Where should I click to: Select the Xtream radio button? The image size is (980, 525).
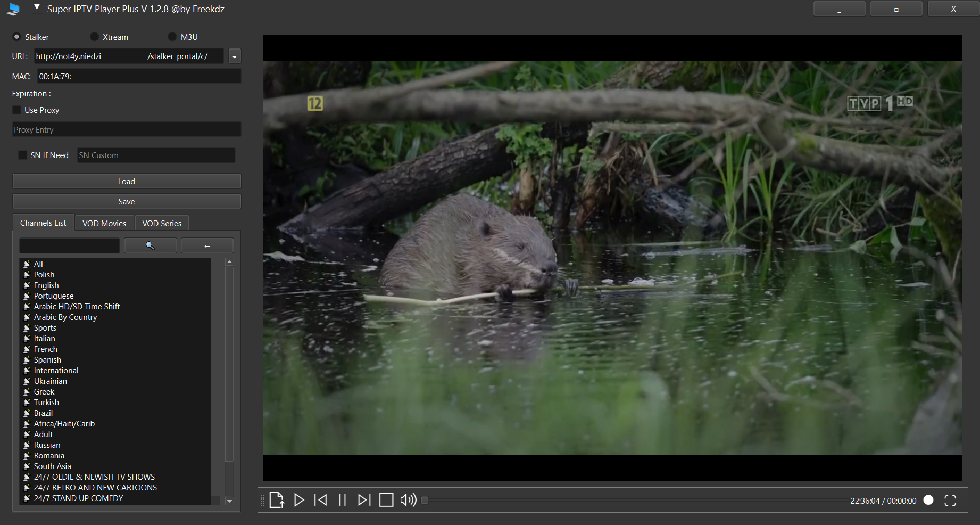(x=94, y=37)
